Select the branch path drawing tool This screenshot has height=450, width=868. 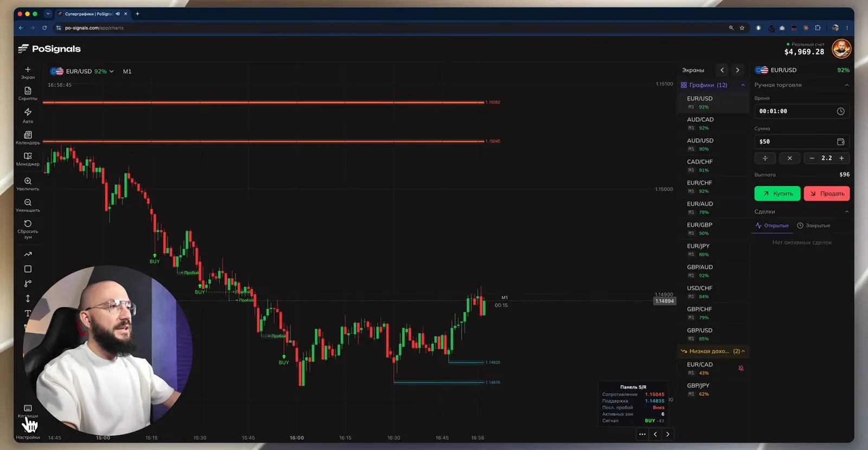click(x=28, y=284)
